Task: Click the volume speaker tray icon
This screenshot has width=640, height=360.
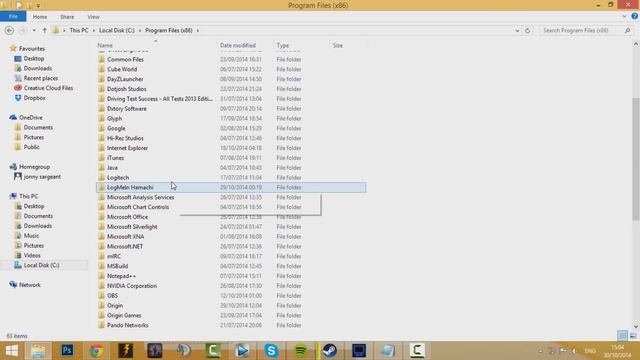Action: pyautogui.click(x=574, y=351)
